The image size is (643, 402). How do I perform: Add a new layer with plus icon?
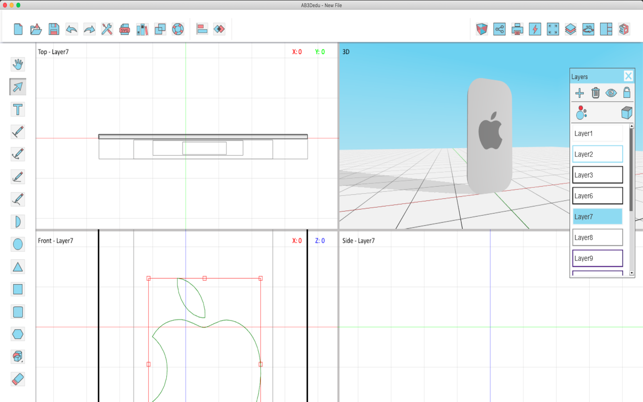579,93
